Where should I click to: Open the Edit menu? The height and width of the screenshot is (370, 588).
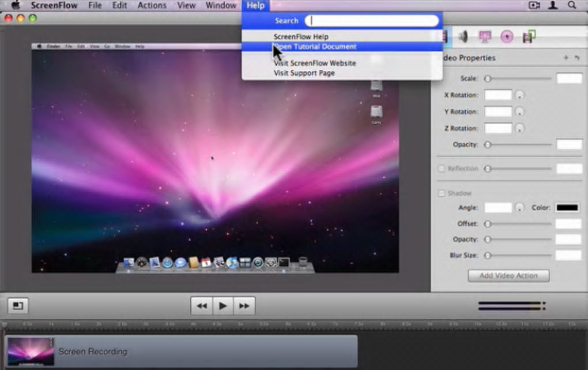point(120,5)
